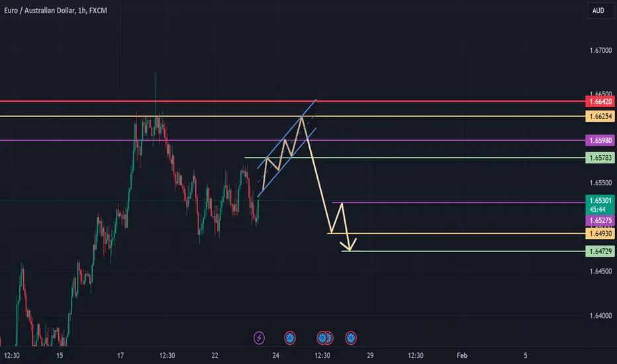Select the green 1.65783 price label
Screen dimensions: 617x364
click(x=600, y=158)
